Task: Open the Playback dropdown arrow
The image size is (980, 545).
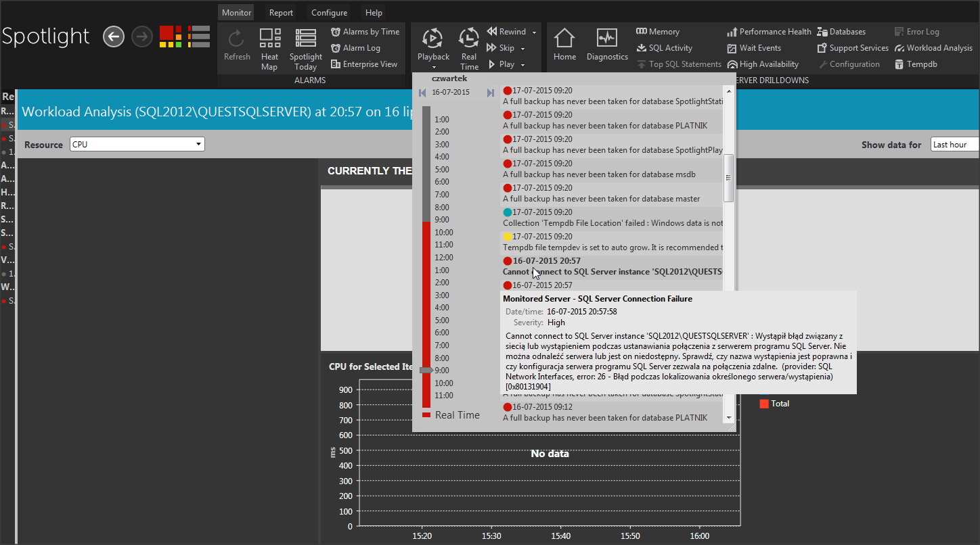Action: [434, 67]
